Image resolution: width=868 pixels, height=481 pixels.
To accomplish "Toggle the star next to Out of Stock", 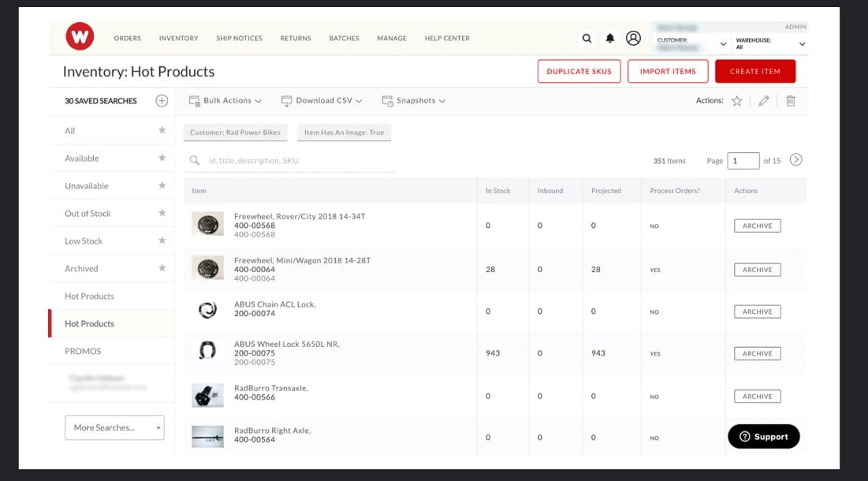I will coord(162,213).
